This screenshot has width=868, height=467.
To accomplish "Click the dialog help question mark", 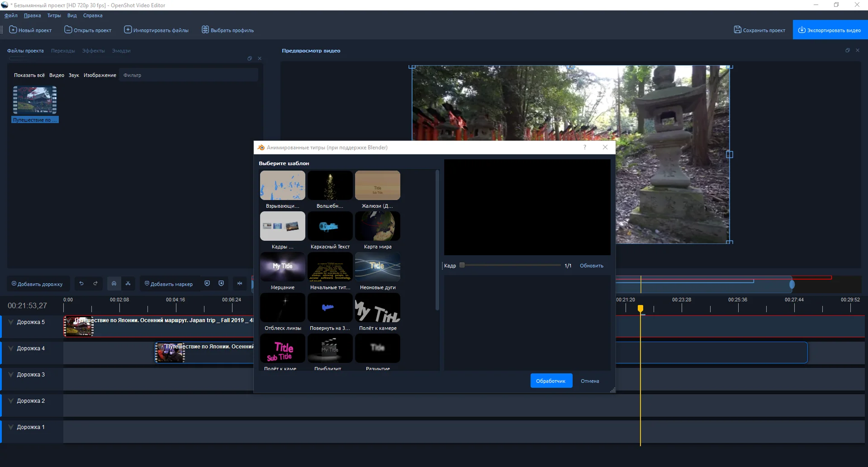I will (585, 147).
